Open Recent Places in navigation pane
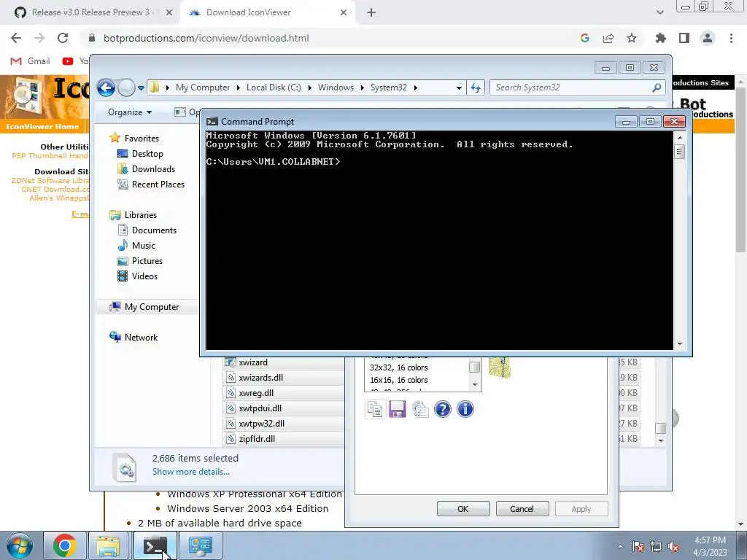 [158, 184]
